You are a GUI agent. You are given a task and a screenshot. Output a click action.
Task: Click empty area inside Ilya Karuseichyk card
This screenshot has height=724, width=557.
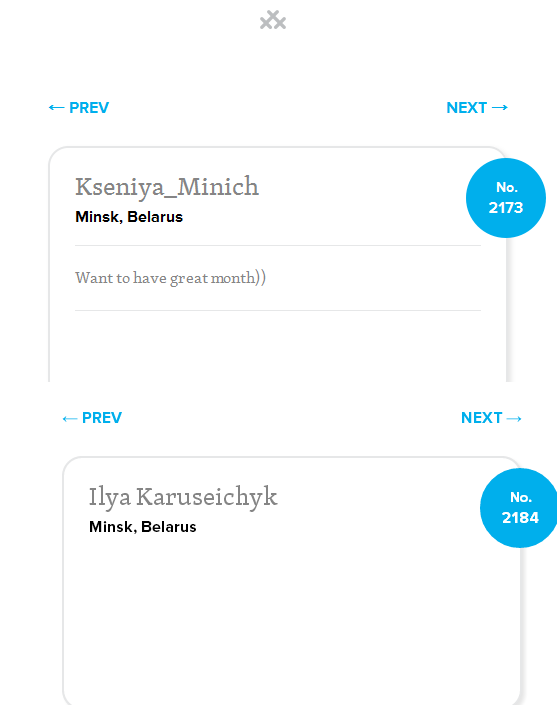(291, 619)
